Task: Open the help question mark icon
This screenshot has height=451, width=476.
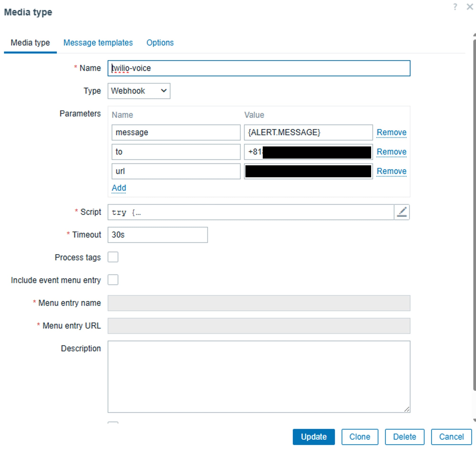Action: [x=455, y=7]
